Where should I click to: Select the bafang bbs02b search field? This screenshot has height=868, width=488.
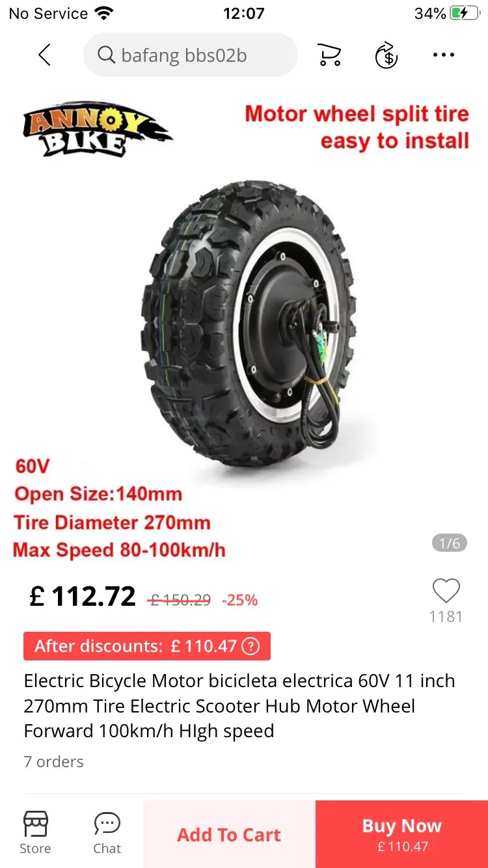190,55
